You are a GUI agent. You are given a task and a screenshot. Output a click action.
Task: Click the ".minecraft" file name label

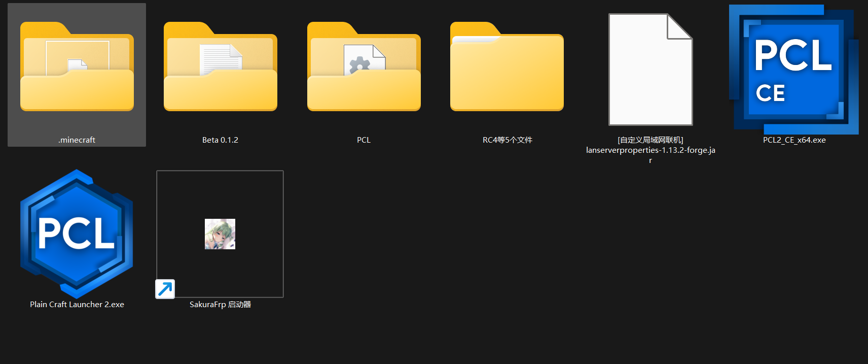click(x=77, y=140)
